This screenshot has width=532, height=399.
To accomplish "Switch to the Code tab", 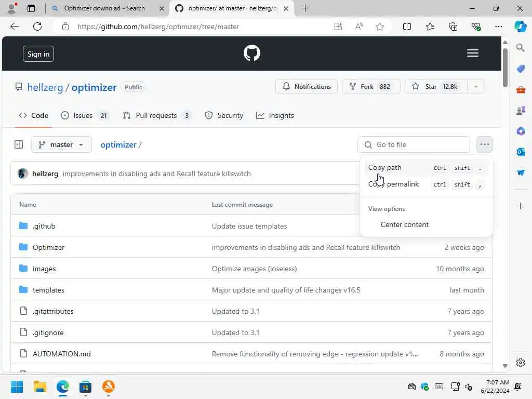I will pyautogui.click(x=34, y=115).
